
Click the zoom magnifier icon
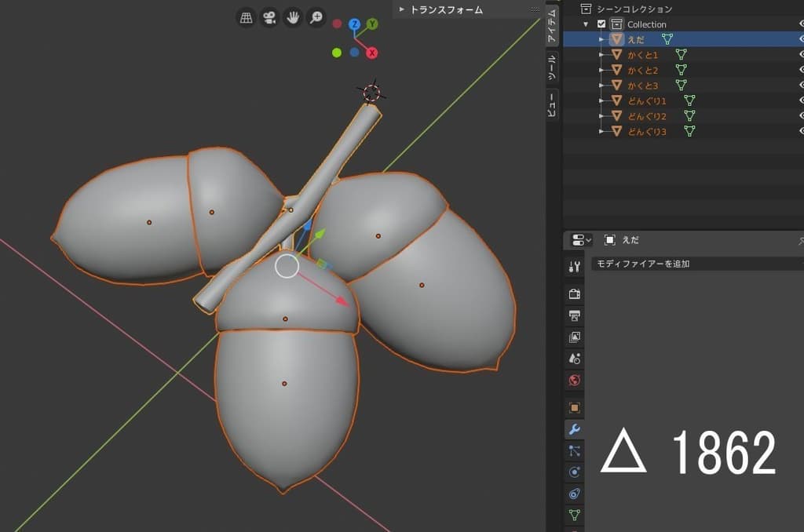click(316, 17)
